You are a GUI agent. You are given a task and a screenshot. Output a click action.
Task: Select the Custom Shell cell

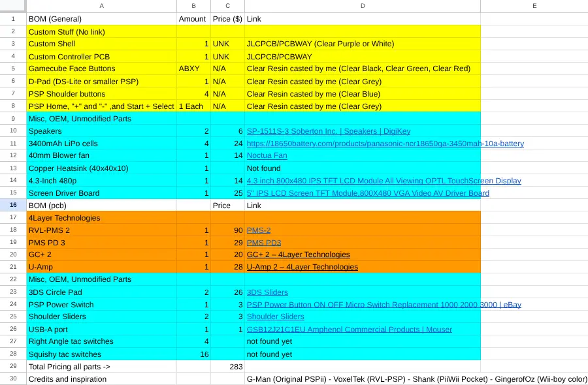[102, 44]
